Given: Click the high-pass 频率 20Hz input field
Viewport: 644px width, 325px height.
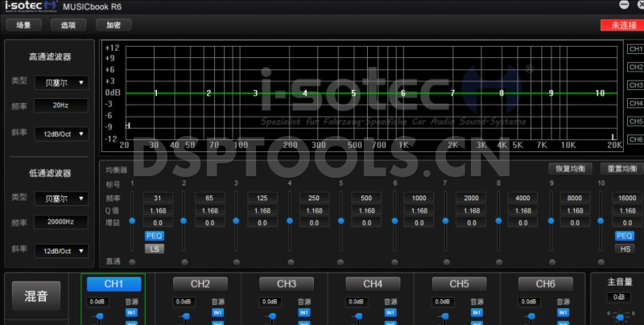Looking at the screenshot, I should (61, 105).
